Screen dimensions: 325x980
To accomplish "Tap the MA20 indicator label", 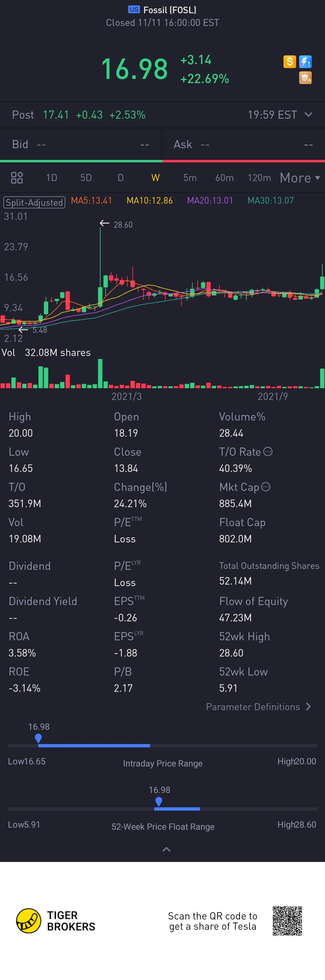I will point(210,201).
